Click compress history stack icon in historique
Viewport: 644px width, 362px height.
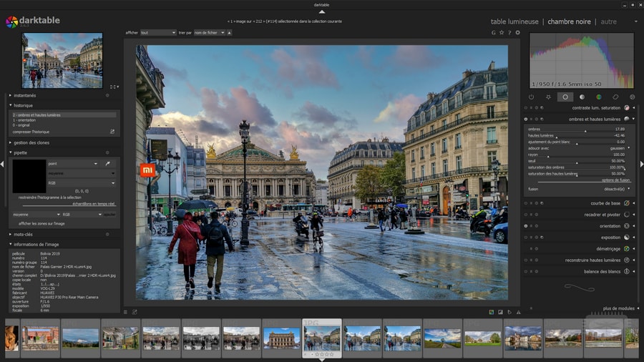[x=112, y=132]
